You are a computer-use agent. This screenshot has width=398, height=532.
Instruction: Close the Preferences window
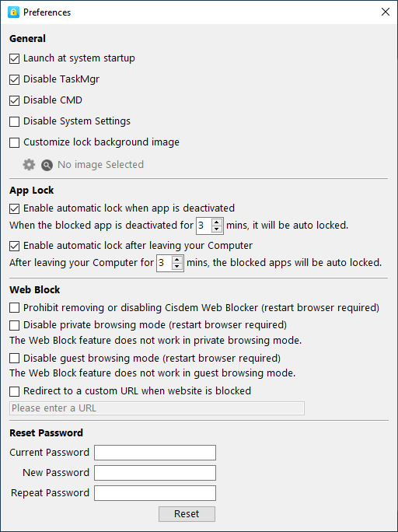click(x=386, y=12)
